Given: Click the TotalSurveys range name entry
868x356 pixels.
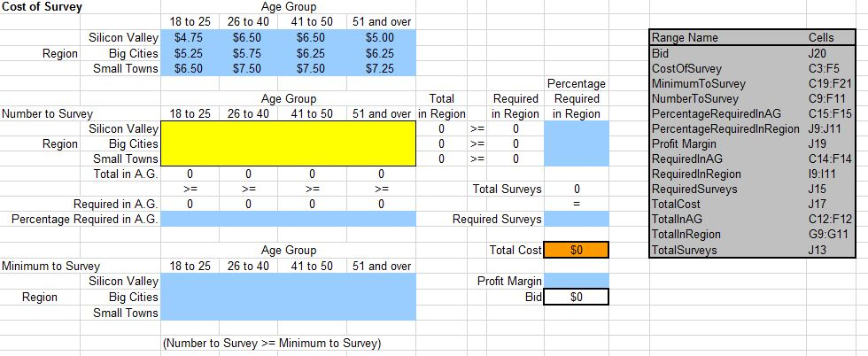Looking at the screenshot, I should tap(686, 250).
